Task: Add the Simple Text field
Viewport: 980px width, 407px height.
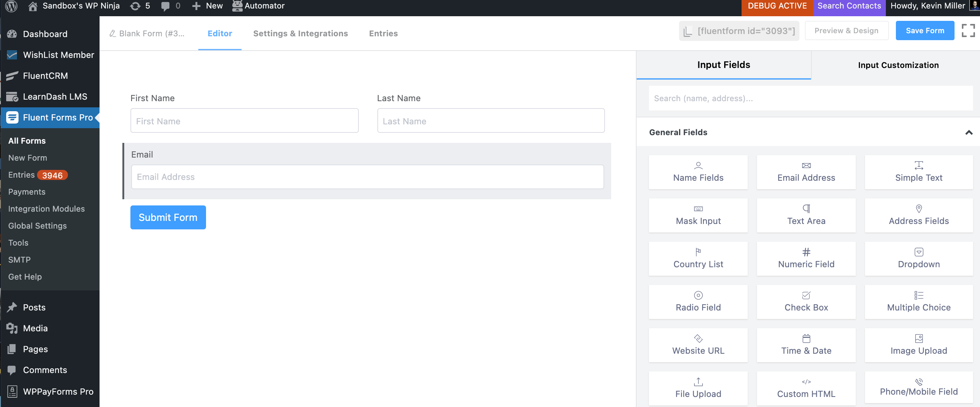Action: tap(919, 172)
